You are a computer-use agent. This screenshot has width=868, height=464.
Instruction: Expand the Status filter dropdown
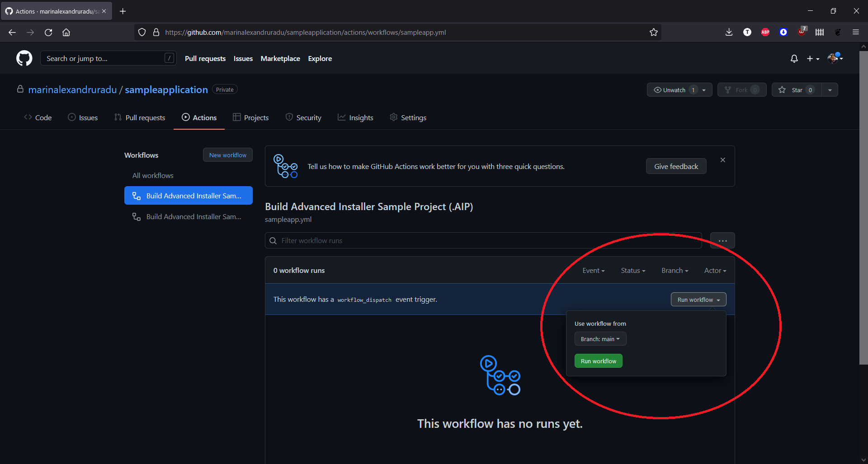click(633, 271)
